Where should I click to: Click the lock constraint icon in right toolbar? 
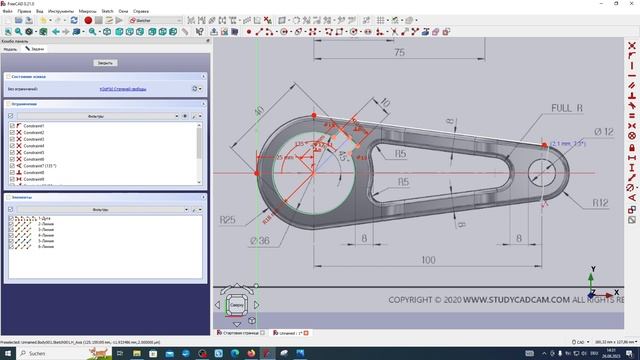click(x=632, y=147)
